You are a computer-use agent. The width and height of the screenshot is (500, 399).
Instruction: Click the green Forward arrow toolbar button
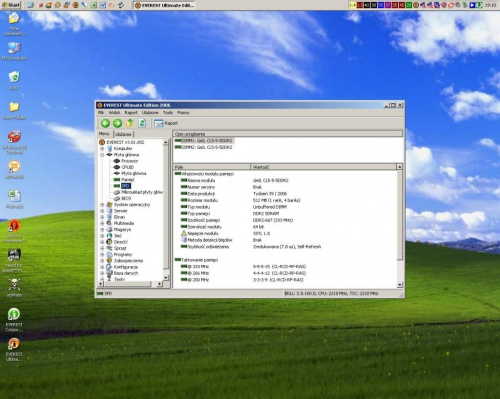click(x=117, y=123)
